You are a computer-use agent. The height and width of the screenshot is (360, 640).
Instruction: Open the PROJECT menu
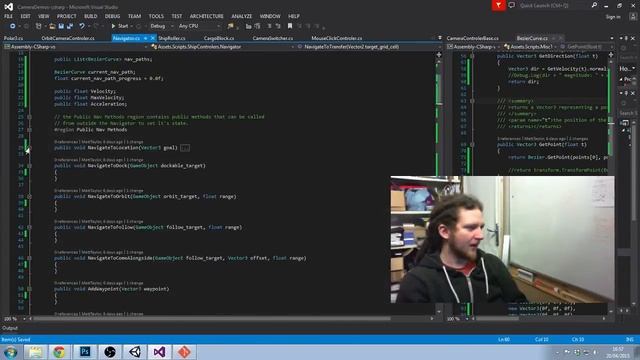pyautogui.click(x=67, y=16)
